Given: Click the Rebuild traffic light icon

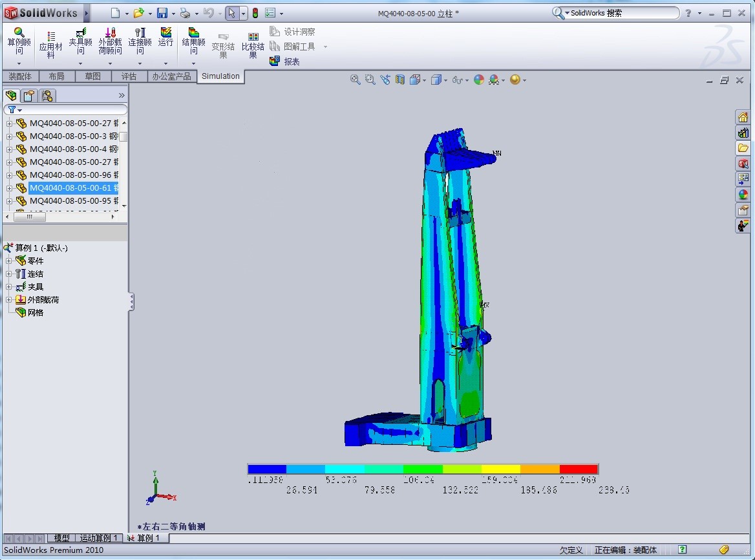Looking at the screenshot, I should pyautogui.click(x=255, y=13).
